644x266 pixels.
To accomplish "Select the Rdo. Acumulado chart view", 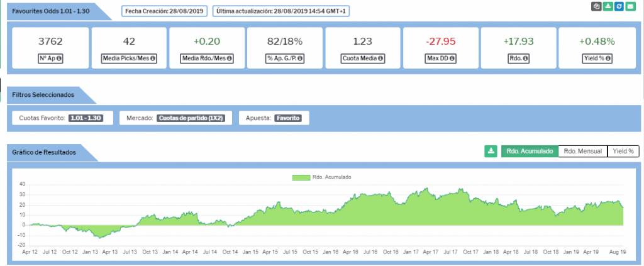I will (530, 151).
